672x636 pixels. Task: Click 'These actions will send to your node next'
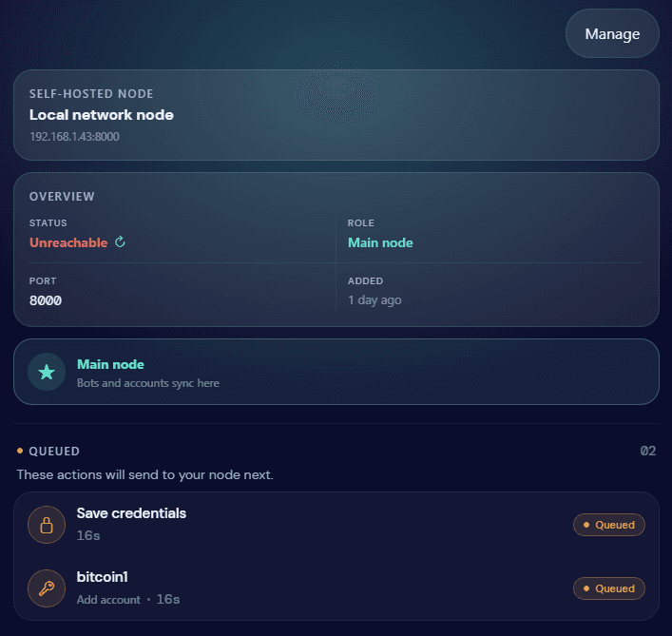[x=144, y=474]
